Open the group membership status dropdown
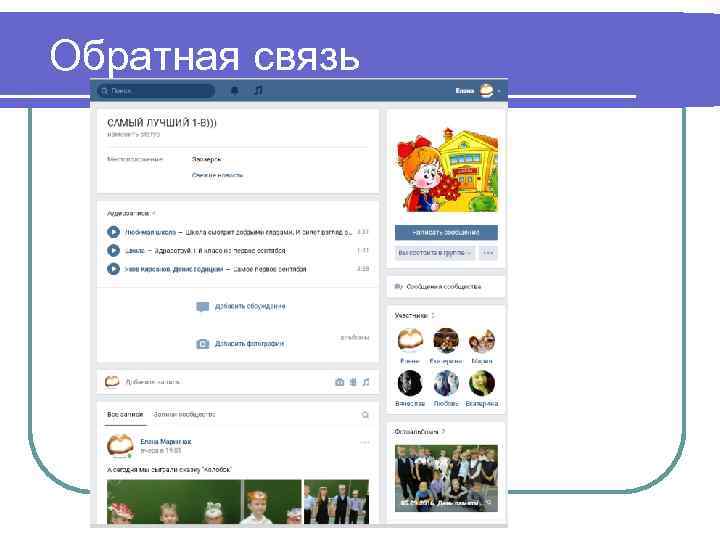The height and width of the screenshot is (540, 720). click(x=434, y=253)
